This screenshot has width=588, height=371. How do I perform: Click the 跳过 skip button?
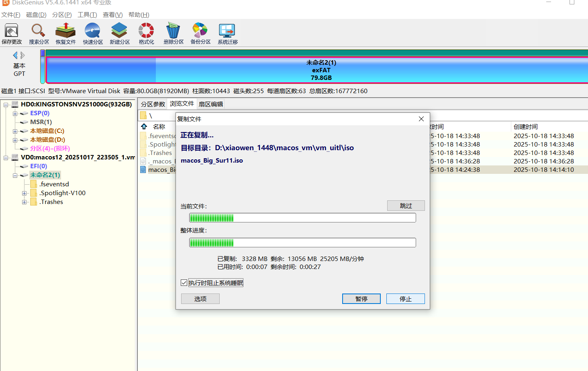pos(406,206)
